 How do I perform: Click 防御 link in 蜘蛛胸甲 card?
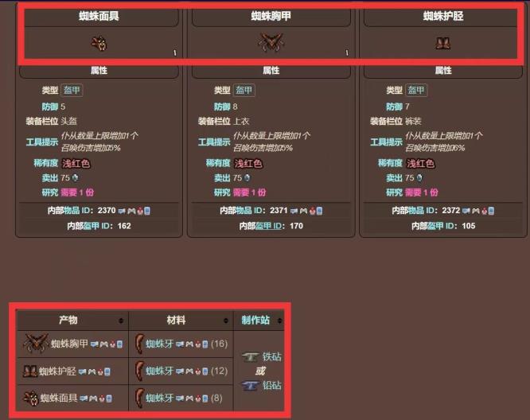pyautogui.click(x=222, y=107)
